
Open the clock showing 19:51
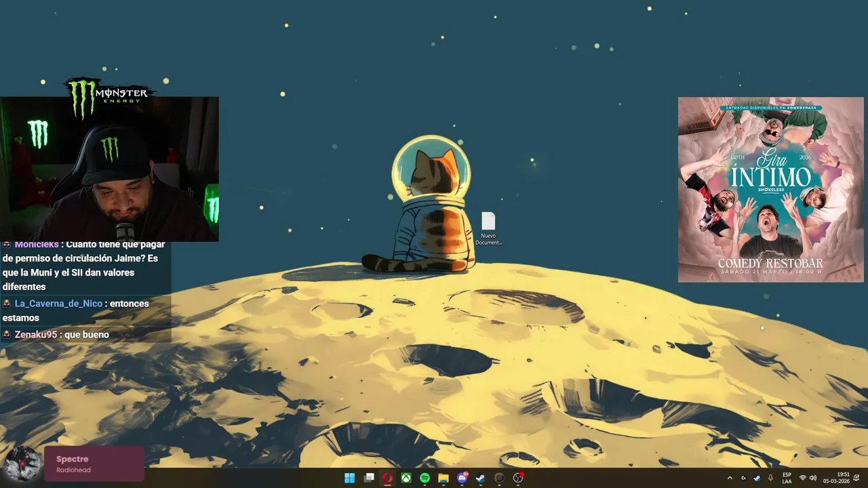tap(836, 478)
